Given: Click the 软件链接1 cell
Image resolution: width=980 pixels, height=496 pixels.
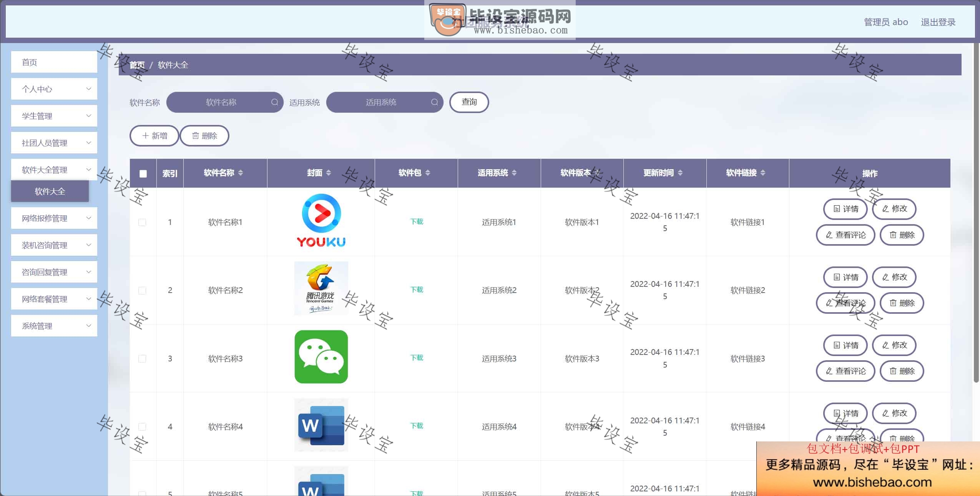Looking at the screenshot, I should [x=747, y=222].
